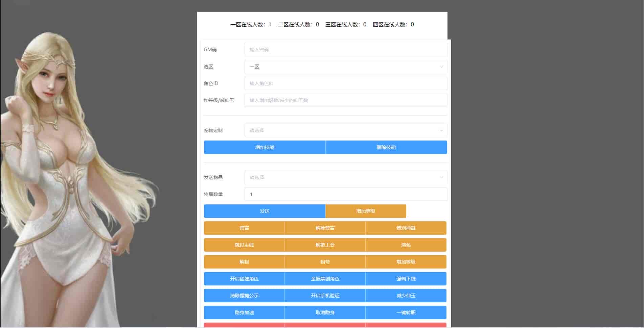
Task: Open the 选区 dropdown showing 一区
Action: click(346, 67)
